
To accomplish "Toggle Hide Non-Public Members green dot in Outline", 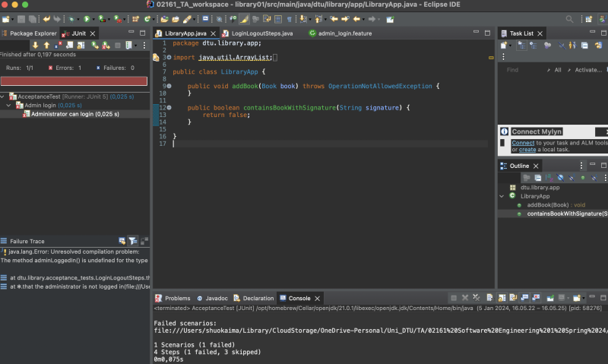I will (x=583, y=178).
